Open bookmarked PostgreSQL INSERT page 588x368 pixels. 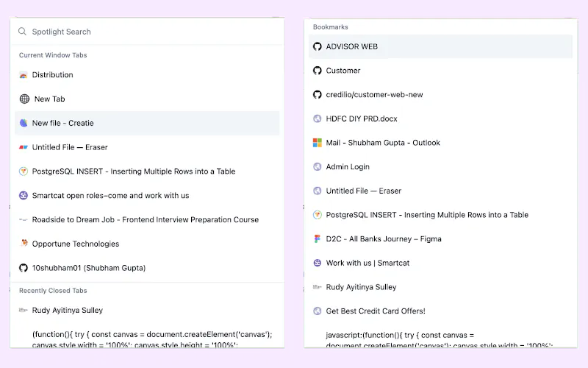[440, 215]
